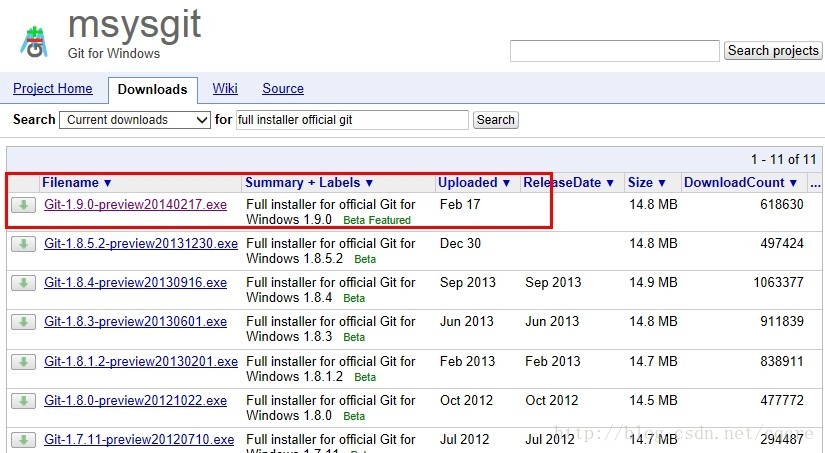Click the 'Feb 2013' uploaded date
The width and height of the screenshot is (825, 453).
coord(467,361)
